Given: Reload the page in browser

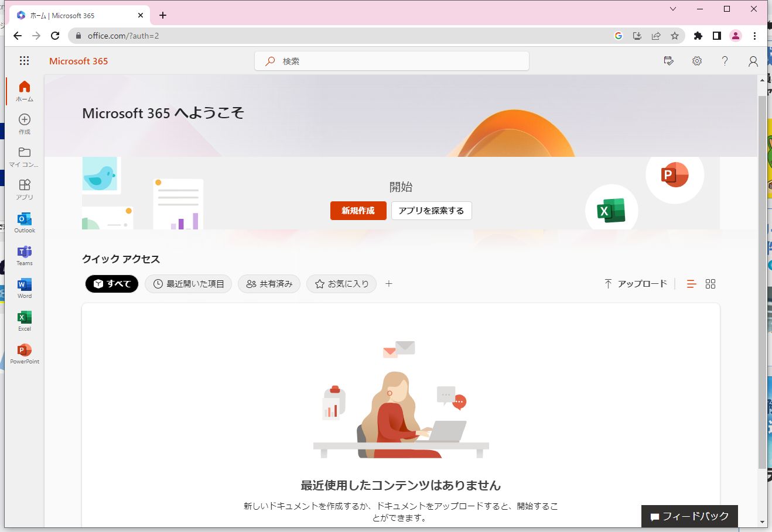Looking at the screenshot, I should click(x=55, y=36).
